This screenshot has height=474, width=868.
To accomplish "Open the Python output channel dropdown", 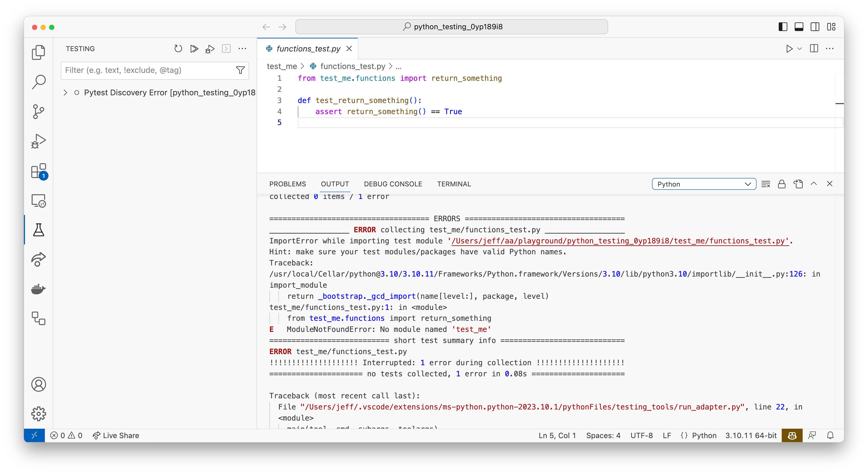I will (704, 184).
